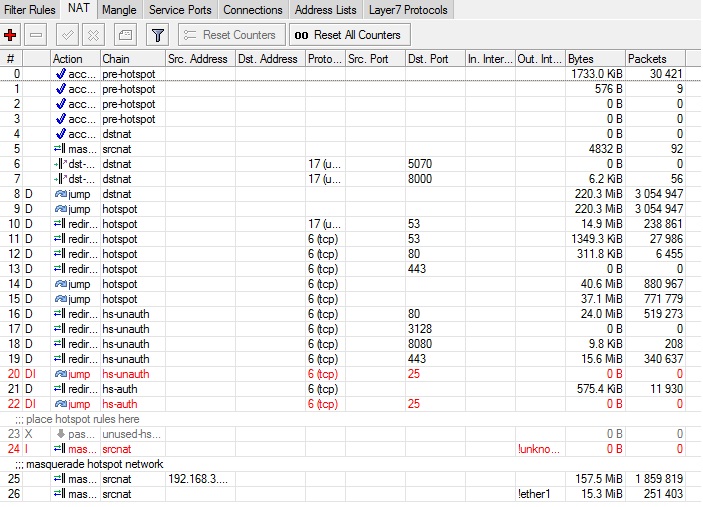This screenshot has width=703, height=507.
Task: Reset counters for selected rule
Action: click(231, 35)
